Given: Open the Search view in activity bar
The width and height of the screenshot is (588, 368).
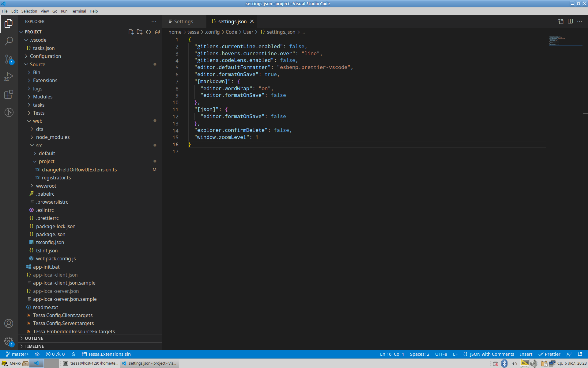Looking at the screenshot, I should tap(9, 41).
